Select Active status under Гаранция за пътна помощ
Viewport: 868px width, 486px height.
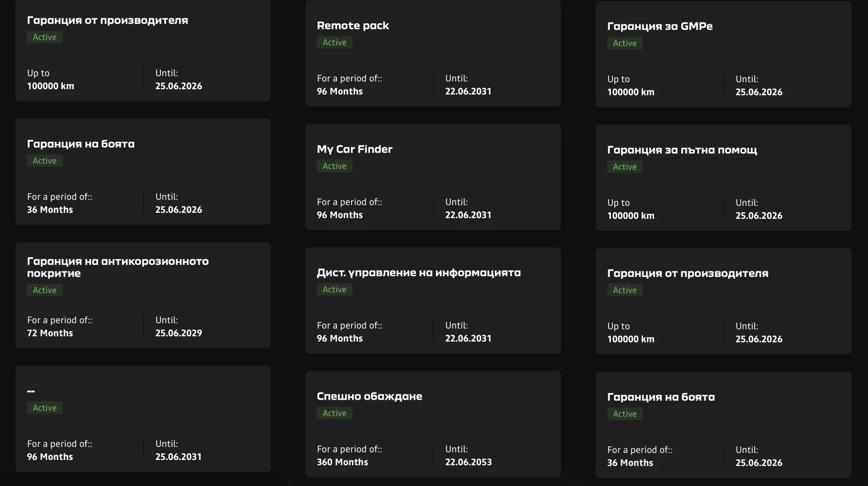tap(624, 167)
